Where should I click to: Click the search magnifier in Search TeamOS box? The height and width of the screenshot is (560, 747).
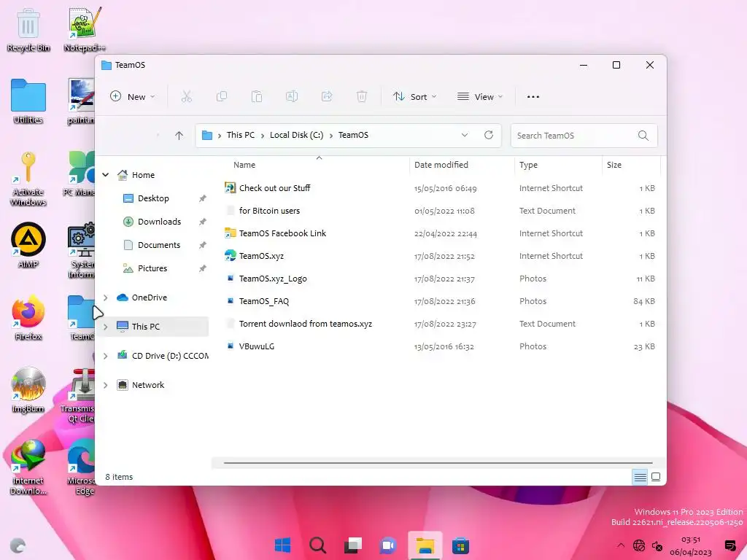tap(643, 136)
